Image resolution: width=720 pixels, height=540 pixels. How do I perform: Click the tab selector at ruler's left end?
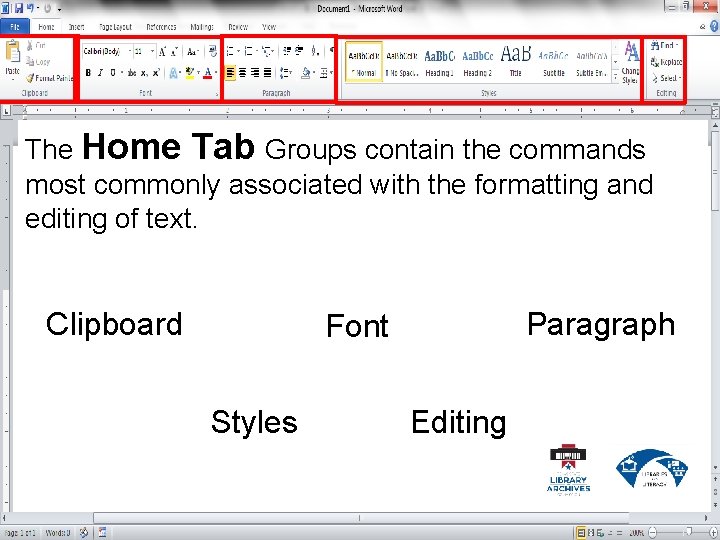tap(6, 111)
